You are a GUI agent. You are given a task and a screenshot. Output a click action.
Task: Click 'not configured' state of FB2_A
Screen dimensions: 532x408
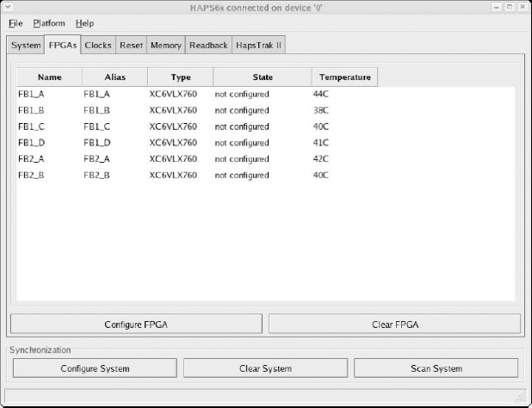[242, 158]
